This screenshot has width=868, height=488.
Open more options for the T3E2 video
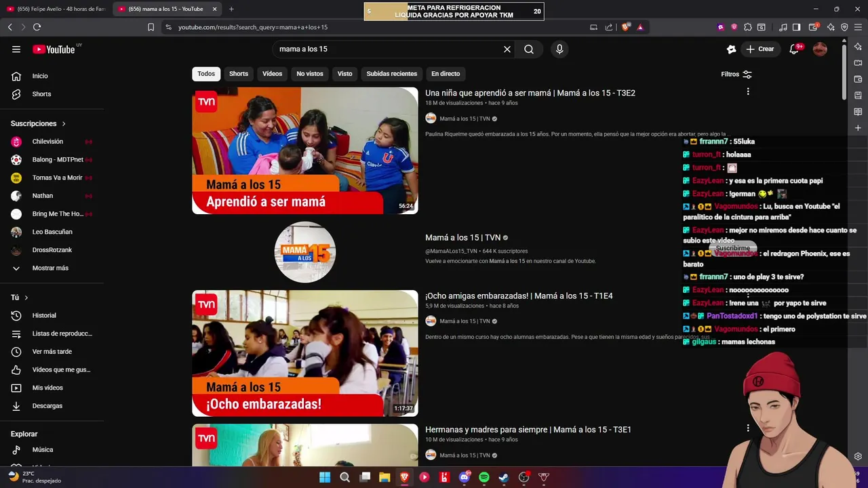748,91
